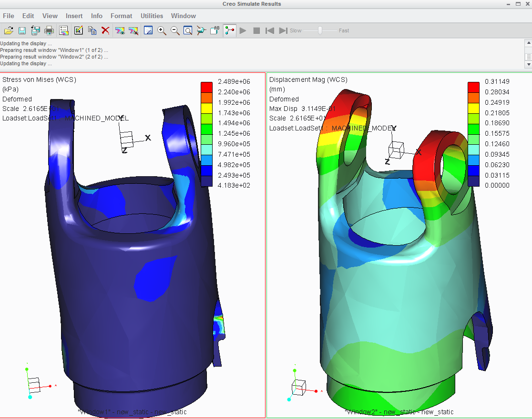Select the 'Stress von Mises (WCS)' title
The width and height of the screenshot is (532, 419).
[x=40, y=80]
